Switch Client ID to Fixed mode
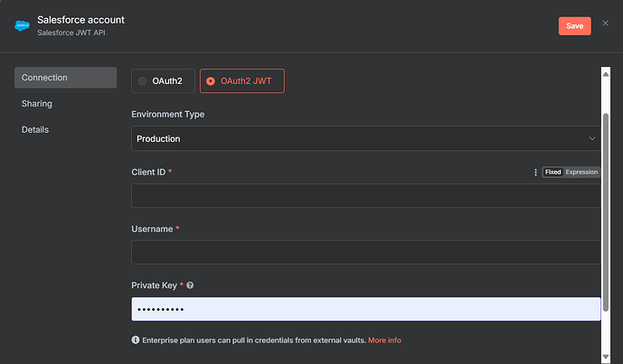 pos(552,172)
